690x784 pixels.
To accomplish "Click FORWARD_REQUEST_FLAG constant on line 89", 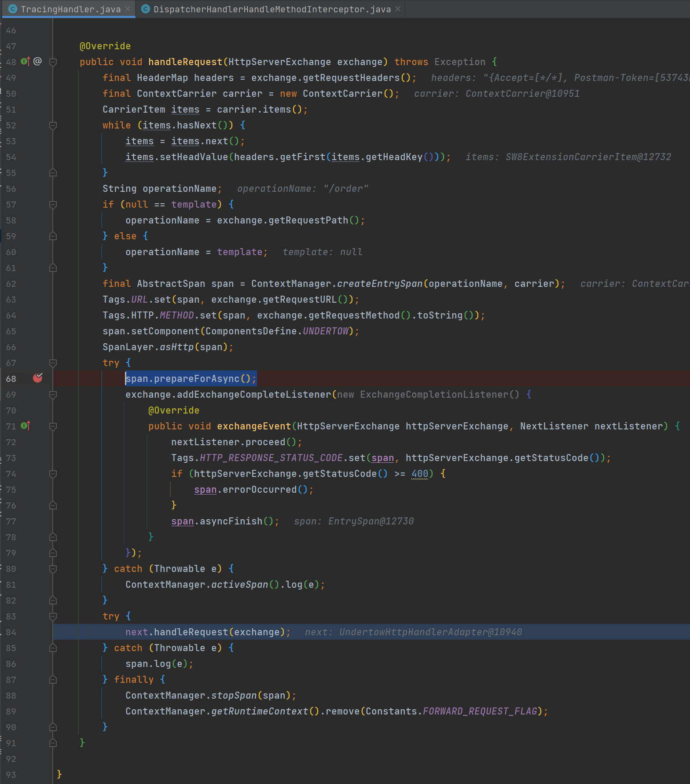I will pos(480,711).
